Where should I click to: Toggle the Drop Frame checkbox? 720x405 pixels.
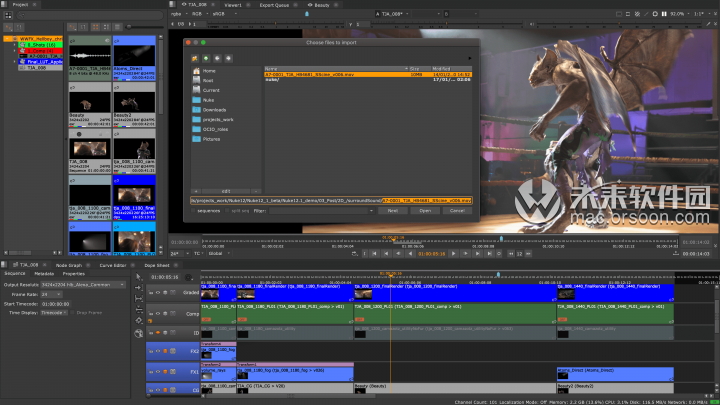coord(73,313)
